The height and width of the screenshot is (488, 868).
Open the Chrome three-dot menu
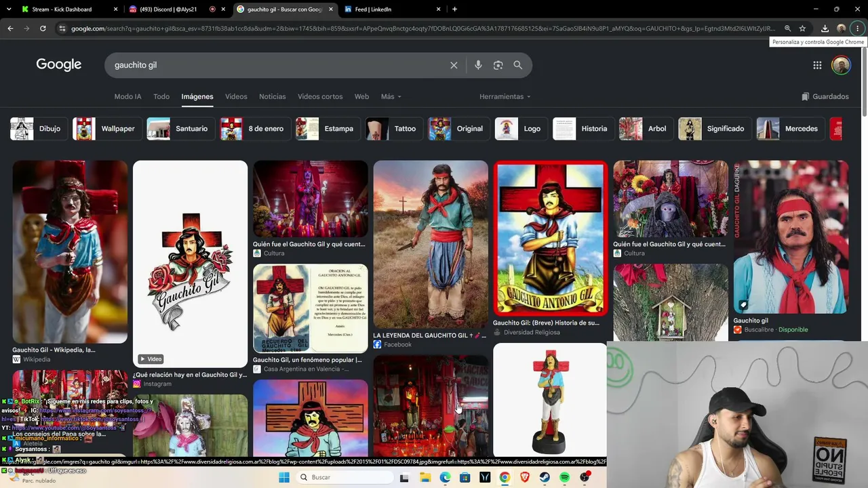(858, 28)
